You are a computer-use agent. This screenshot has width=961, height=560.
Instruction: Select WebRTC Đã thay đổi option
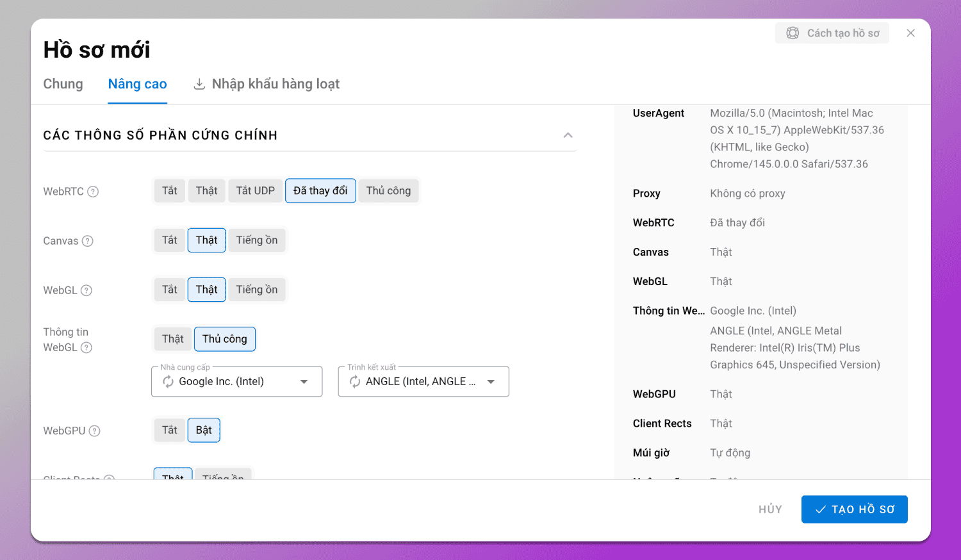[x=320, y=191]
